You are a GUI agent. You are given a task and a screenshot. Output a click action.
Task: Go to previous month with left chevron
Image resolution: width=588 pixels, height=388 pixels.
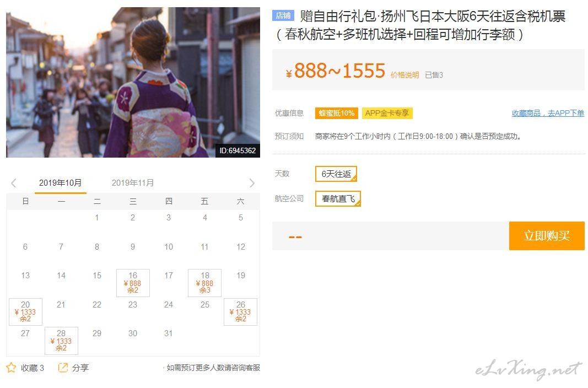click(x=14, y=183)
